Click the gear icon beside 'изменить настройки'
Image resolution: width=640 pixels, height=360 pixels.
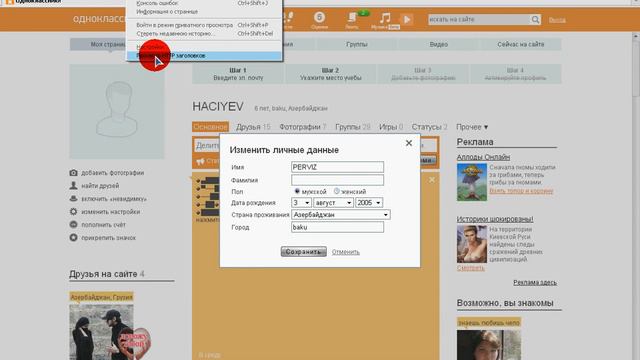(x=73, y=211)
